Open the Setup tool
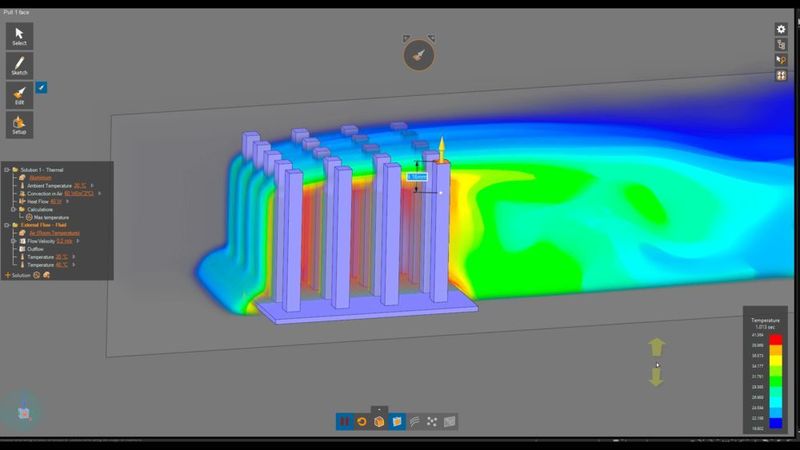800x450 pixels. pos(19,124)
